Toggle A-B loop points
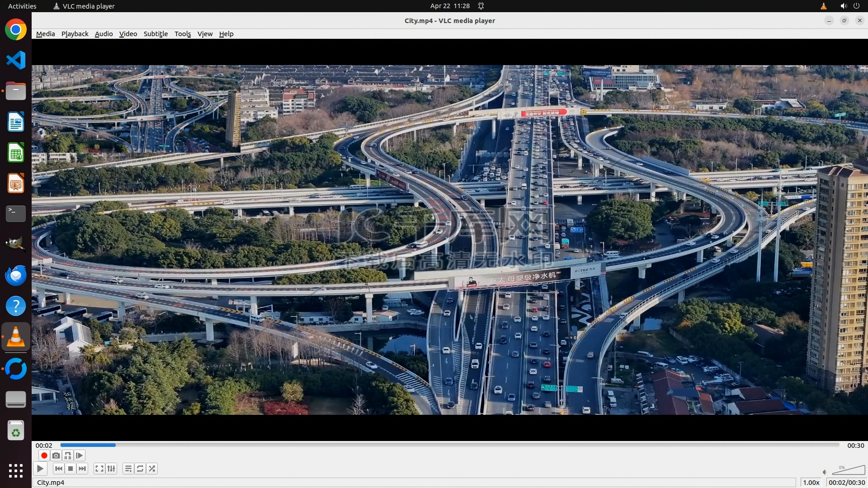868x488 pixels. 68,455
